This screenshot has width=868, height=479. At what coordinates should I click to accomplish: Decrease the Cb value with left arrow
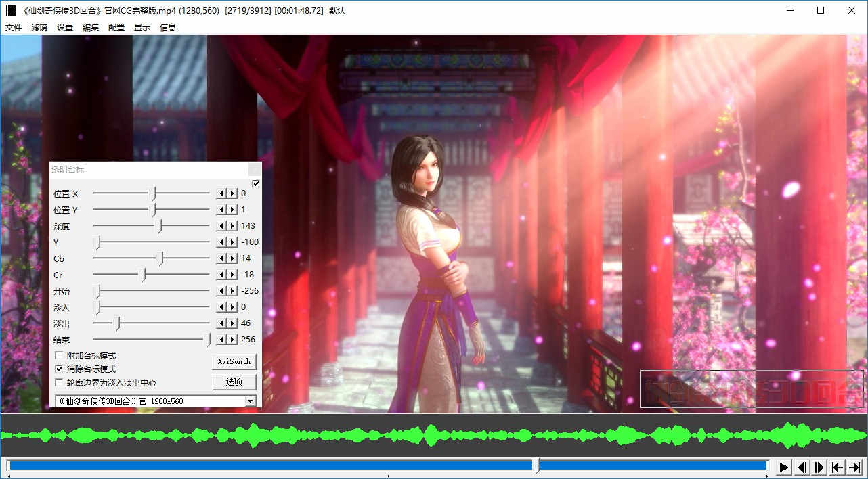click(x=221, y=258)
